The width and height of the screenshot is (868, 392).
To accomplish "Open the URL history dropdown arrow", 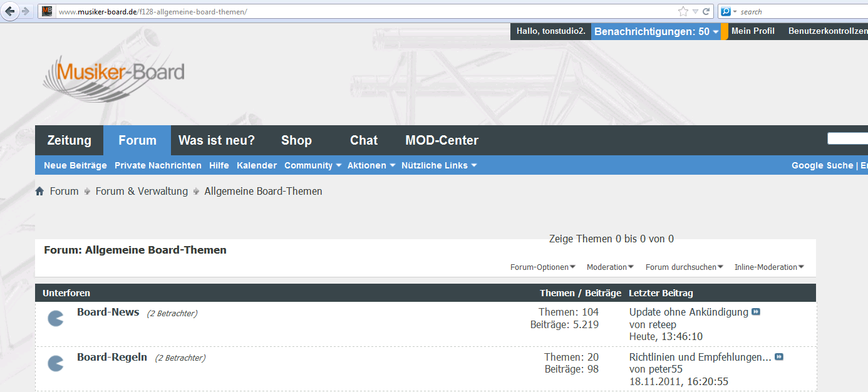I will point(695,11).
